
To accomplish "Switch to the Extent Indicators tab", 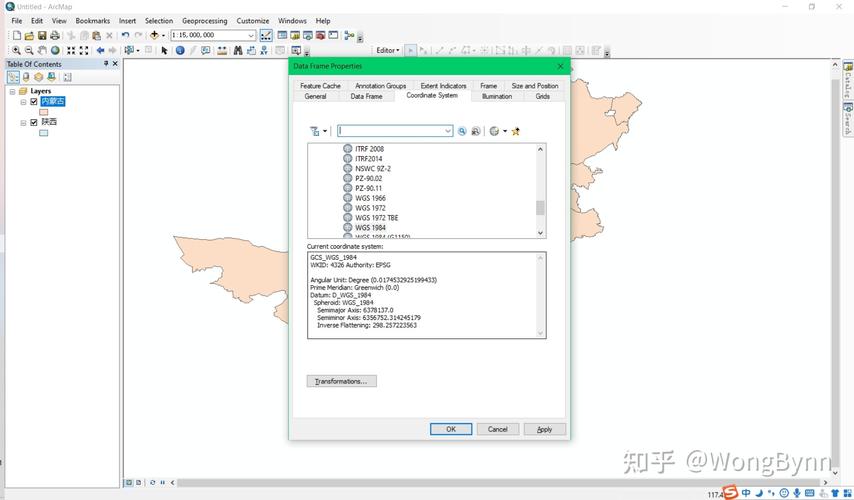I will (x=443, y=86).
